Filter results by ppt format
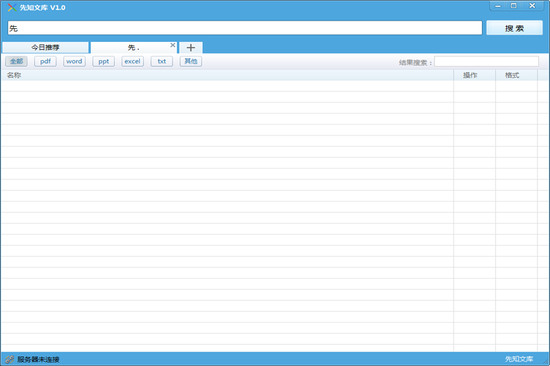Viewport: 550px width, 366px height. coord(103,61)
